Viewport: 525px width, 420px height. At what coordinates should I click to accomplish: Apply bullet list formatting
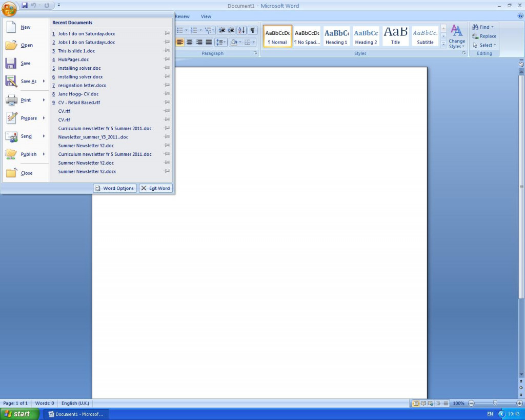coord(181,30)
